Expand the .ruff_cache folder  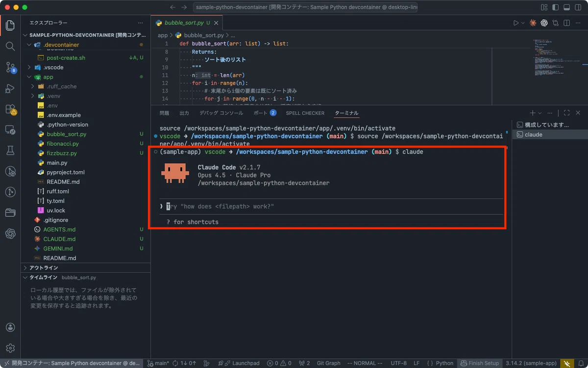(33, 86)
